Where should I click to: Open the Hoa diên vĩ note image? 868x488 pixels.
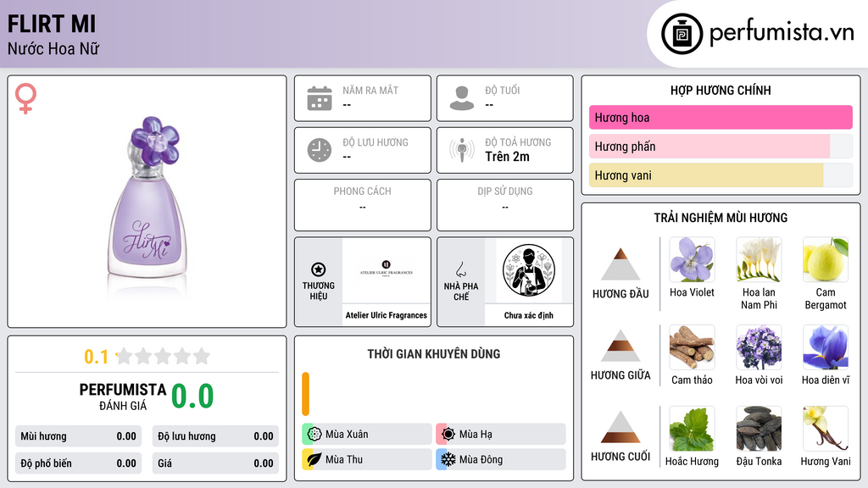(826, 347)
